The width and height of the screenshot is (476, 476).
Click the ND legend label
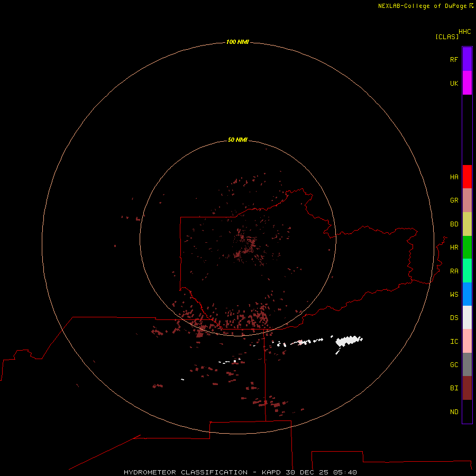454,412
